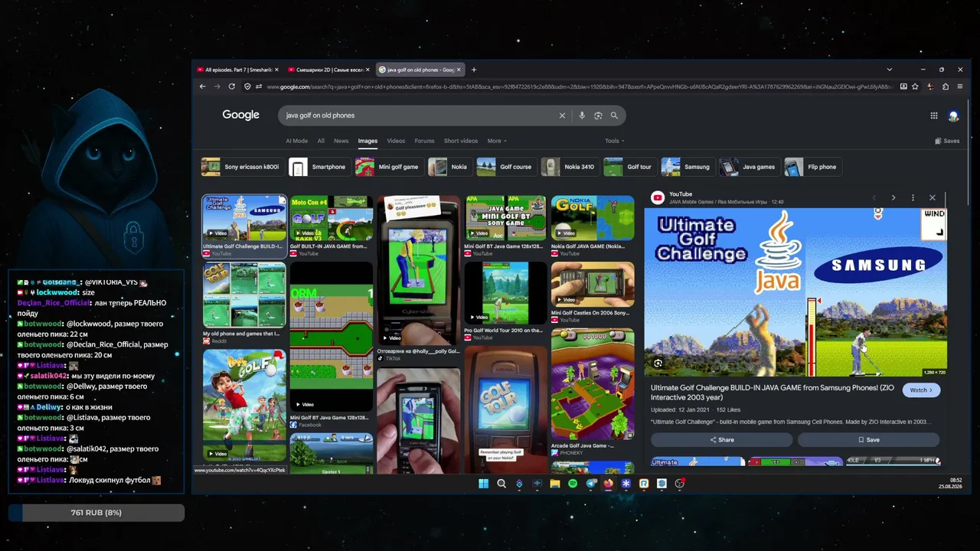Filter by 'Flip phone' chip

pos(812,167)
